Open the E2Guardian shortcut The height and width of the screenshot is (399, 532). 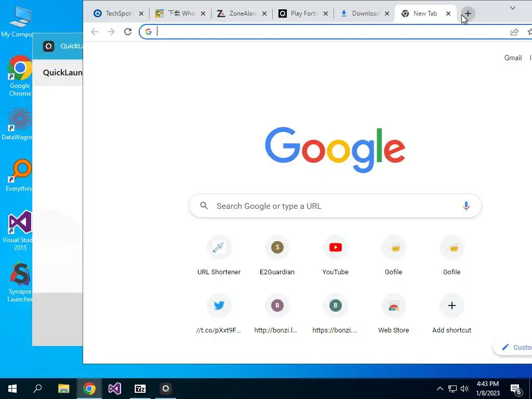277,256
